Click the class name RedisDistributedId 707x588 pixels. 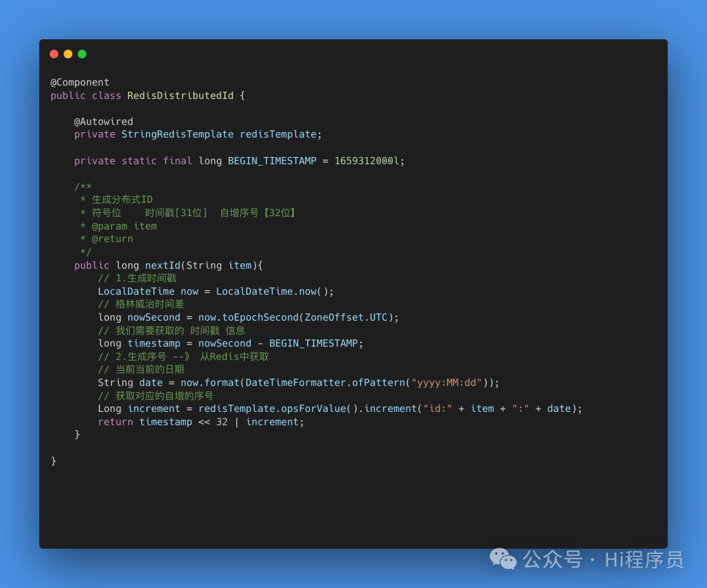coord(181,96)
